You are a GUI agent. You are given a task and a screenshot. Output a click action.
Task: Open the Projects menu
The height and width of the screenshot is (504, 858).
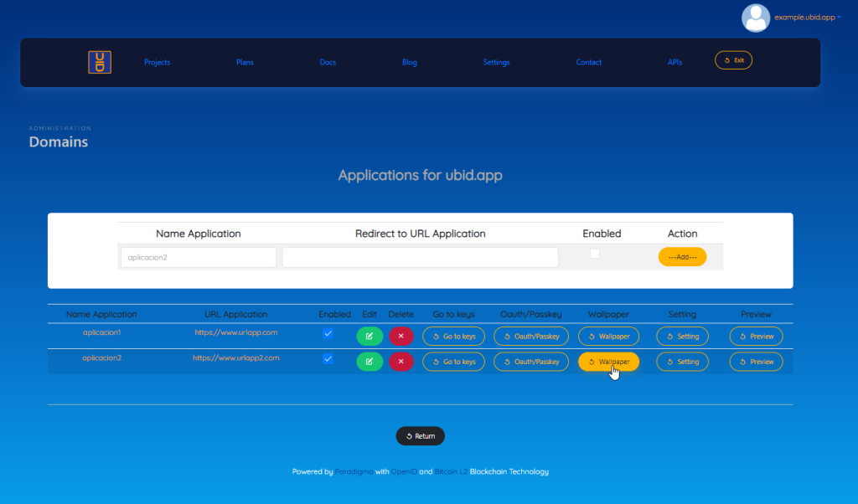157,62
